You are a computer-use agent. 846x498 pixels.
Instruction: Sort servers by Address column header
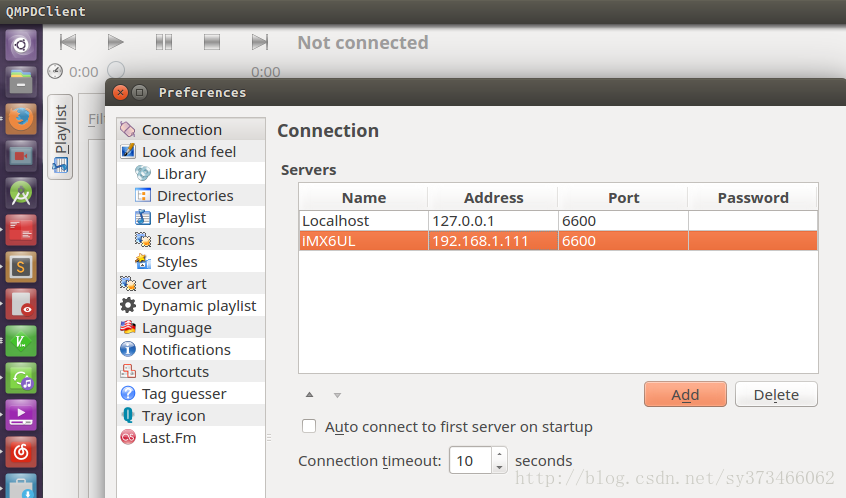tap(493, 197)
